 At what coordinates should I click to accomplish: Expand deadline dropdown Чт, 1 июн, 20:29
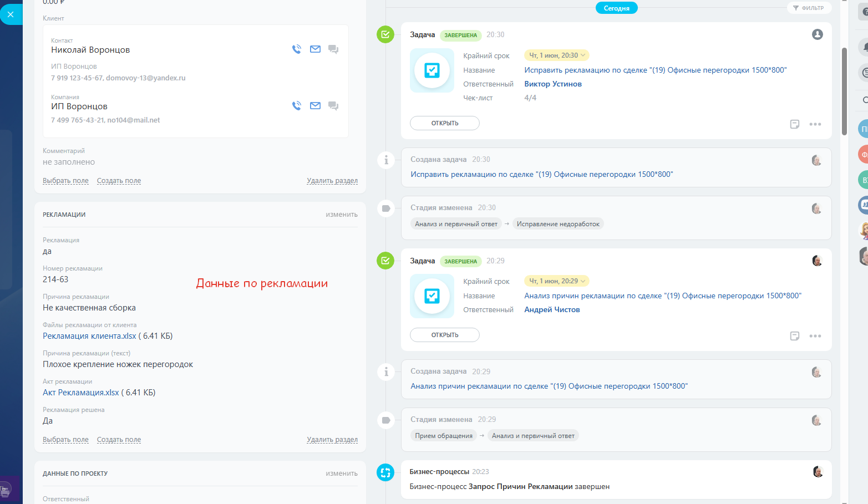(x=556, y=281)
